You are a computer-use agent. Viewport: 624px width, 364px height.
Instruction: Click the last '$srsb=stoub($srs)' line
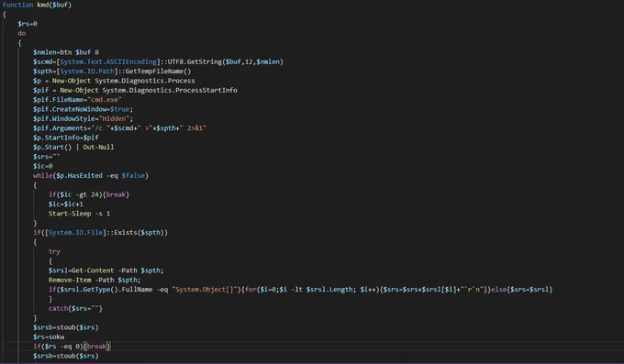tap(66, 356)
